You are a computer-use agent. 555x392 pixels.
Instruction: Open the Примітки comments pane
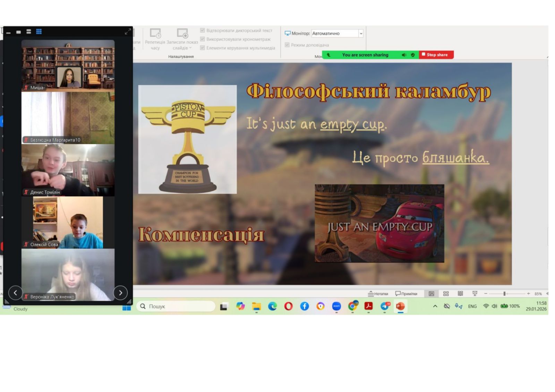[406, 294]
